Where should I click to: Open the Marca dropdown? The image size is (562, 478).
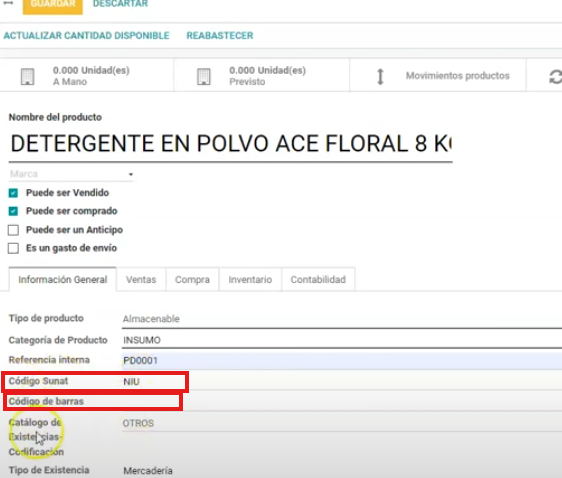71,174
